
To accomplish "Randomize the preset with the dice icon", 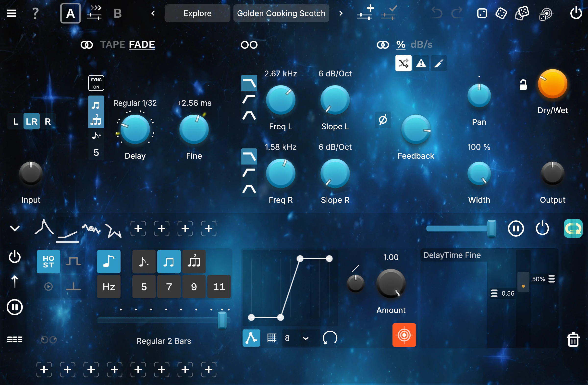I will coord(501,13).
